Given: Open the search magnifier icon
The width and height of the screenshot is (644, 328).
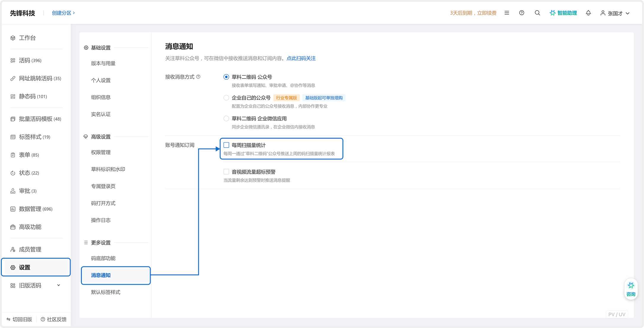Looking at the screenshot, I should [x=537, y=13].
